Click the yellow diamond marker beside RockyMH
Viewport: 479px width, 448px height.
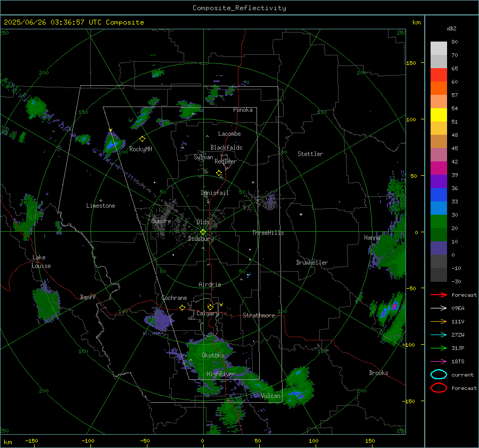click(142, 139)
